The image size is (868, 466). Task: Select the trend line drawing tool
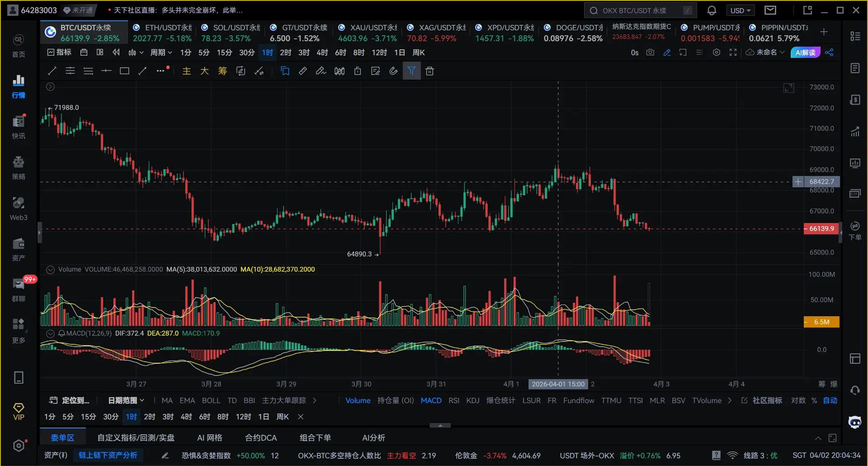click(x=52, y=71)
